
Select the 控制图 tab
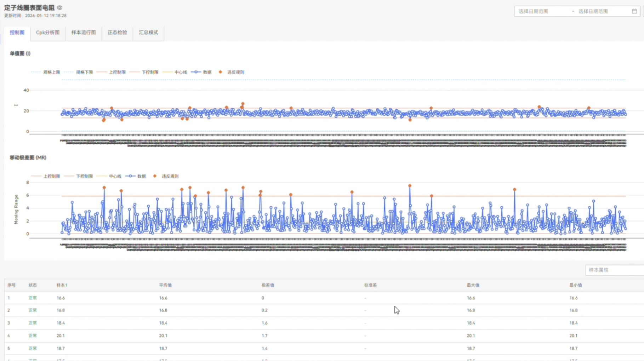pyautogui.click(x=17, y=33)
